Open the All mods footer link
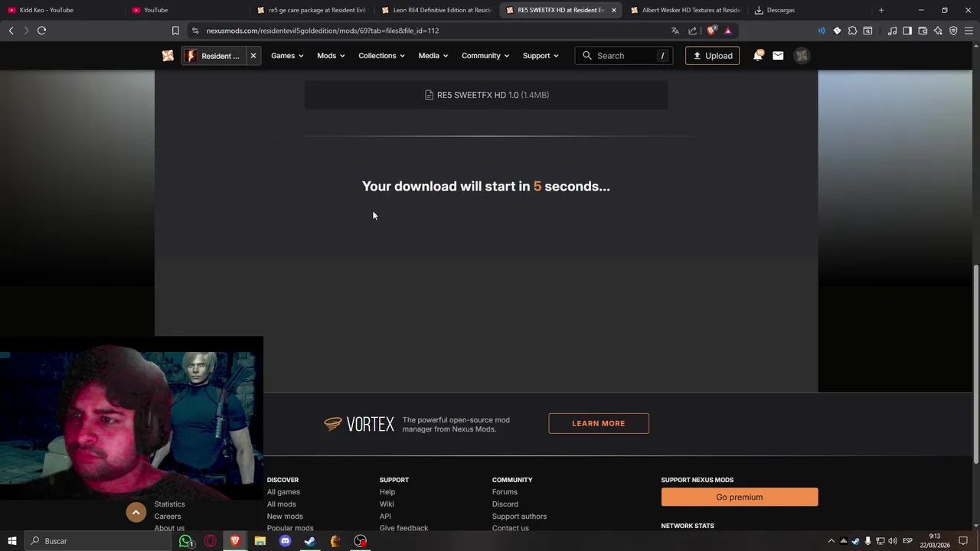Screen dimensions: 980x551 [x=281, y=504]
